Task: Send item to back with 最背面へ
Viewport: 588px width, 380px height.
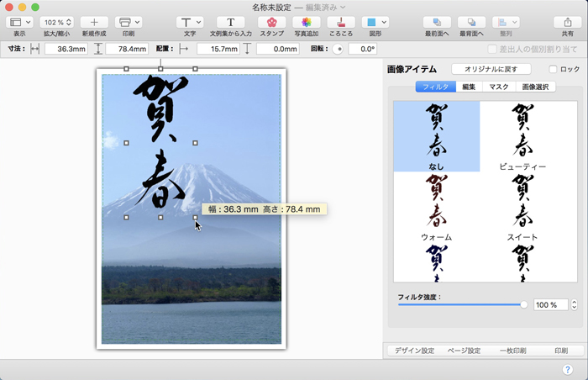Action: (471, 22)
